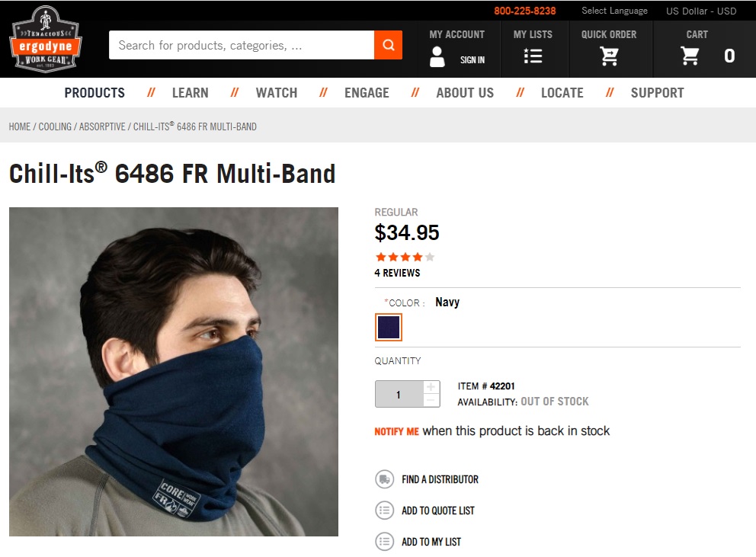Viewport: 756px width, 557px height.
Task: Open the Support menu item
Action: (657, 93)
